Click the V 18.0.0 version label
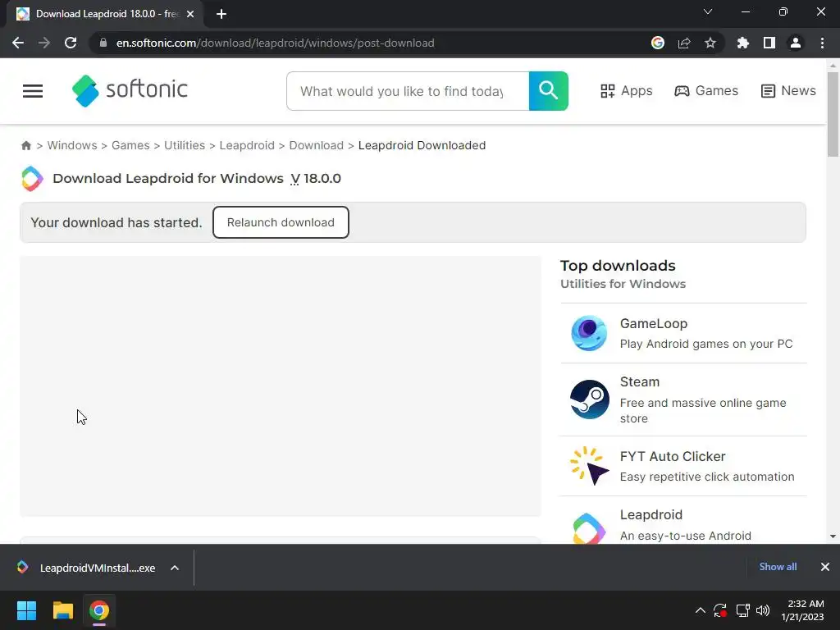840x630 pixels. pos(316,178)
